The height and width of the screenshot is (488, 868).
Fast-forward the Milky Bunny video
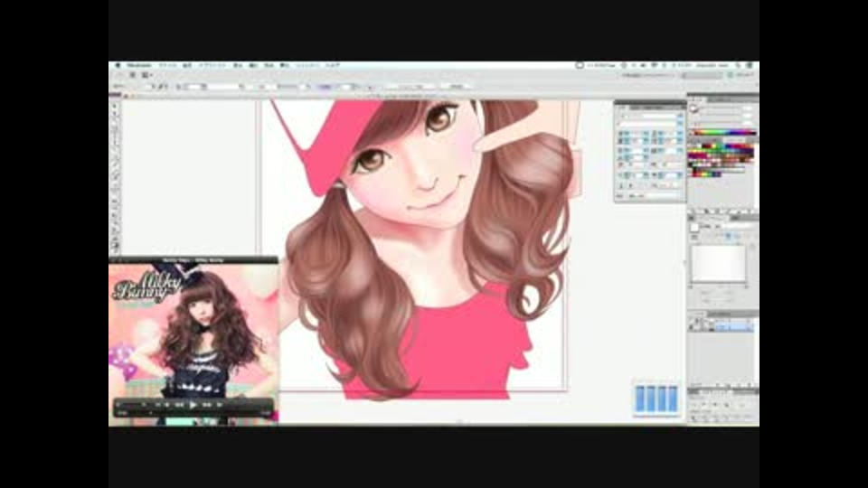click(x=206, y=405)
